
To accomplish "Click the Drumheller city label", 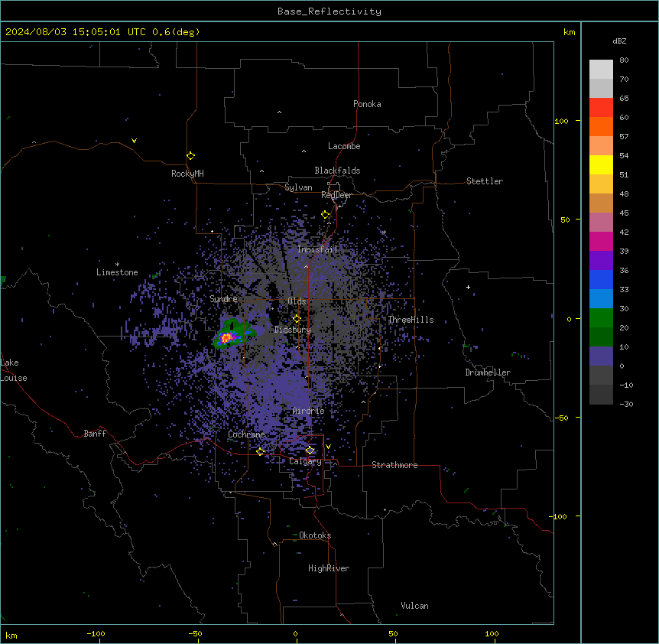I will tap(488, 372).
